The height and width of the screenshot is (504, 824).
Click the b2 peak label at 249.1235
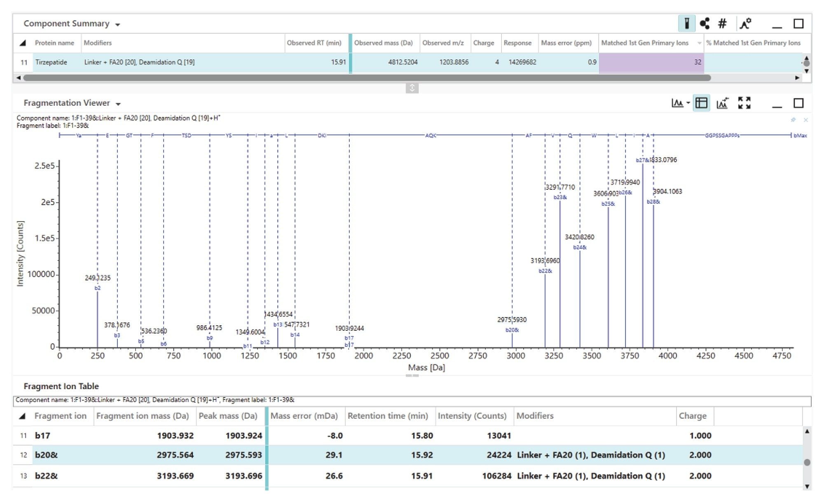[x=98, y=288]
